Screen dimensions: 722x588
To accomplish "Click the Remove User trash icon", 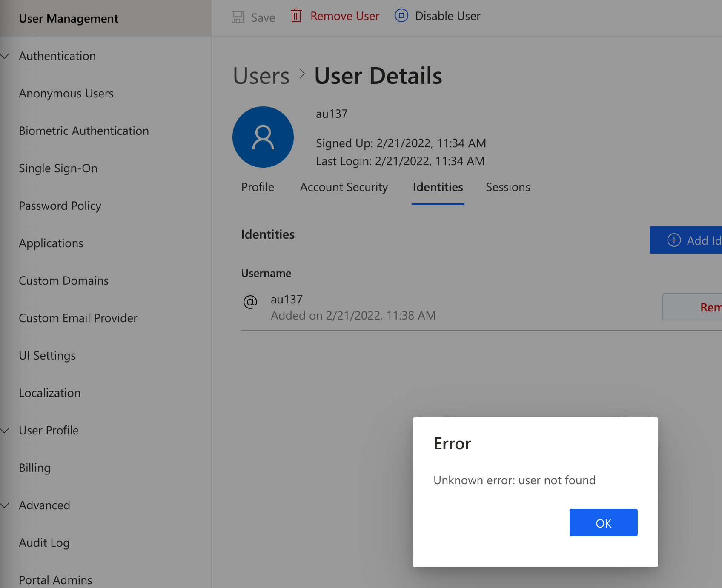I will 296,16.
